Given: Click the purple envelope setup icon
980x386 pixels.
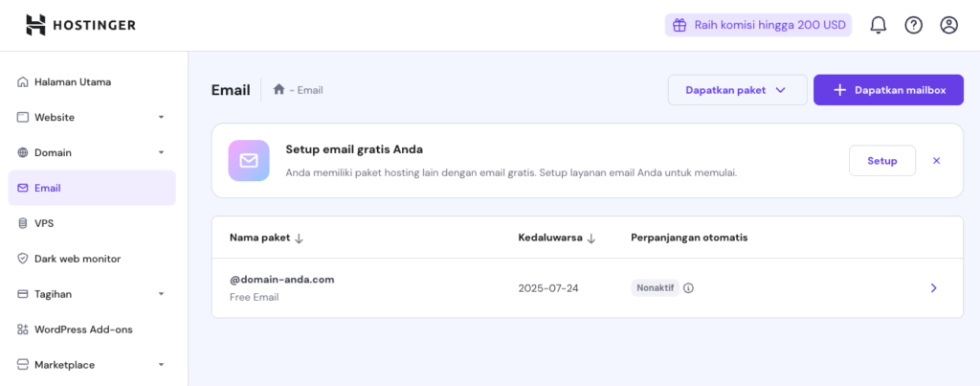Looking at the screenshot, I should tap(249, 161).
